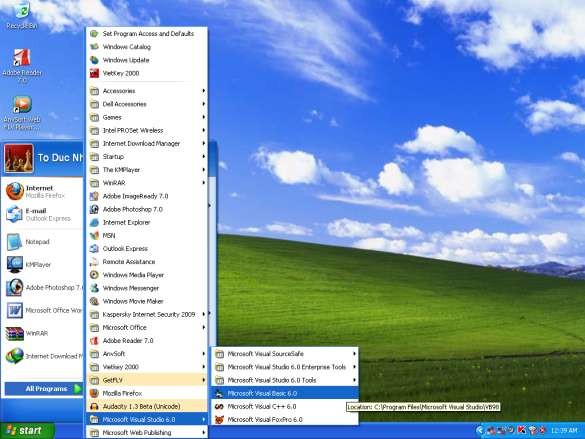Image resolution: width=585 pixels, height=439 pixels.
Task: Select Adobe Reader 7.0 in All Programs
Action: 147,341
